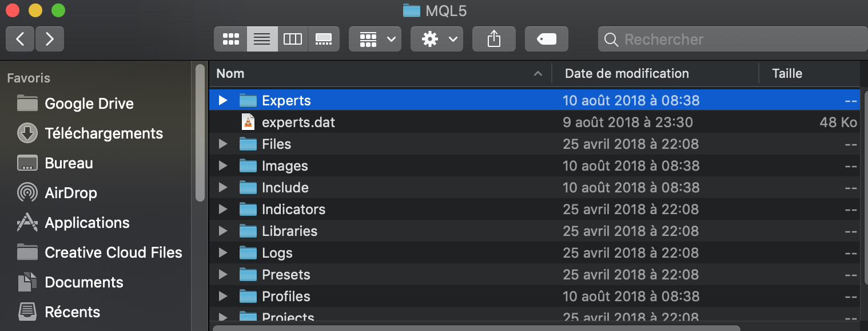Click the sidebar vertical scrollbar
Screen dimensions: 868x331
[x=200, y=133]
